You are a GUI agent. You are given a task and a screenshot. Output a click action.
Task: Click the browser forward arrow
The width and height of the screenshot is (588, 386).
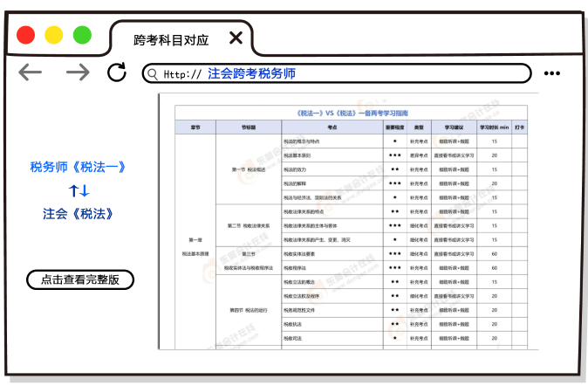point(78,72)
